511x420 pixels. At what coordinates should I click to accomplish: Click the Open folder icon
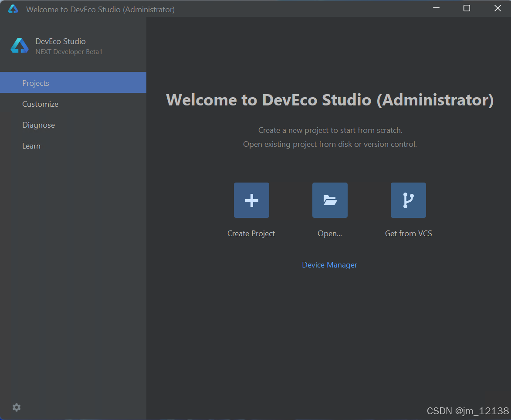330,200
